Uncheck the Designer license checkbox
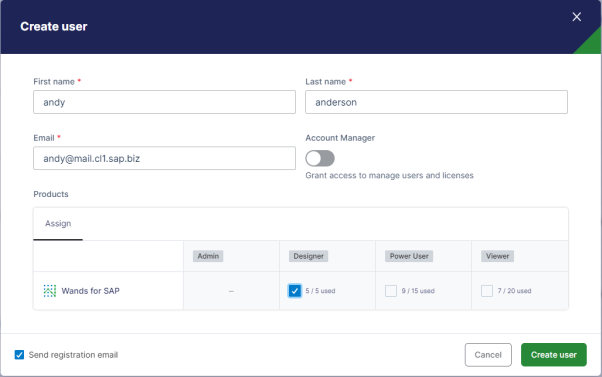Screen dimensions: 602x377 pos(294,291)
